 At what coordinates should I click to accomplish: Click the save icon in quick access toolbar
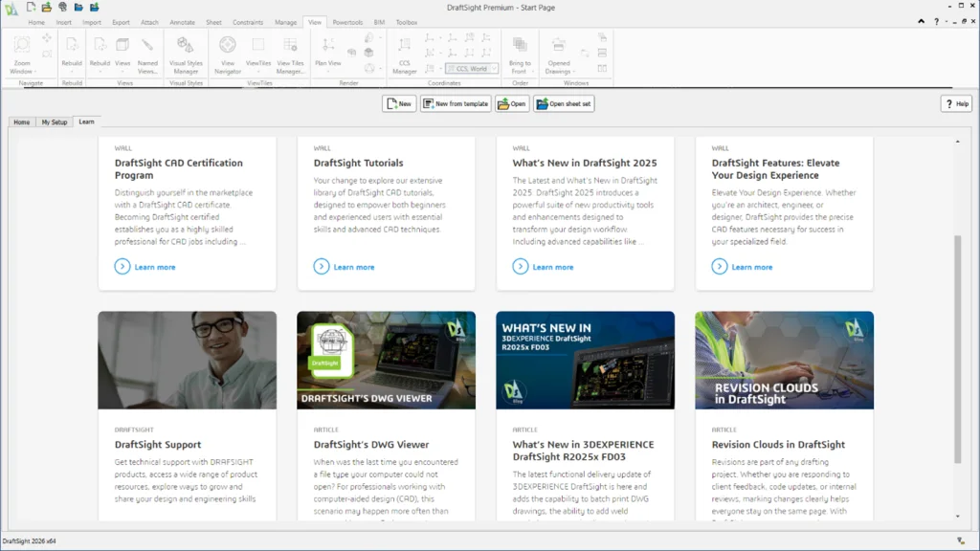click(x=78, y=7)
